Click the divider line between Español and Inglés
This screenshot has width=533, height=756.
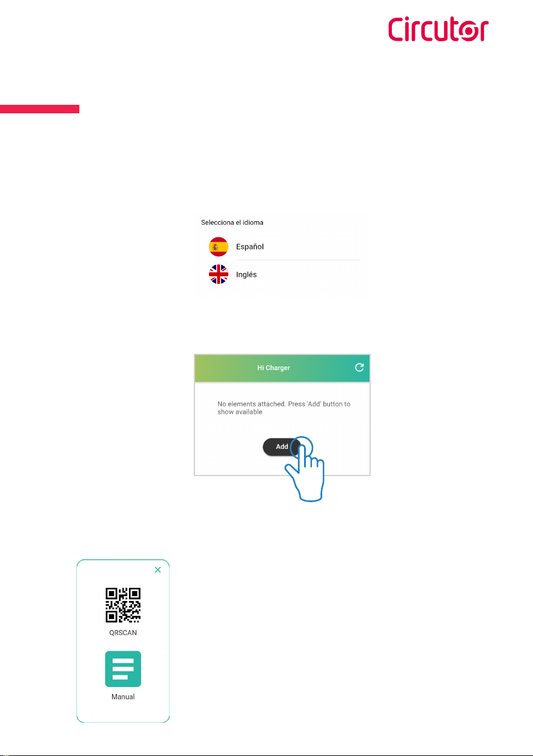298,260
